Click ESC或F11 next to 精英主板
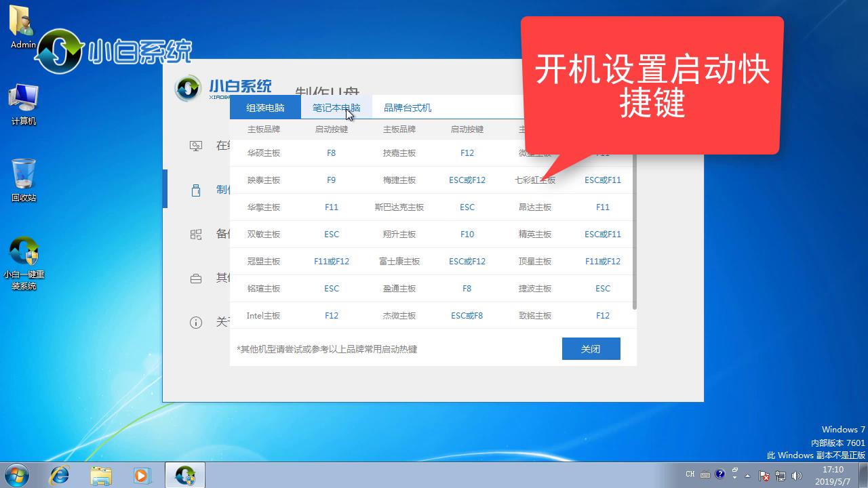The width and height of the screenshot is (868, 488). pyautogui.click(x=603, y=234)
